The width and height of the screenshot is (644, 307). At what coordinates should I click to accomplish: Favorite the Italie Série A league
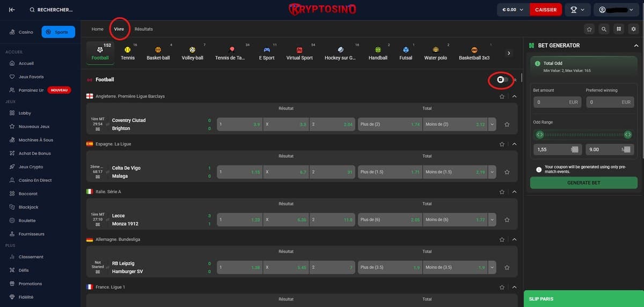point(502,192)
